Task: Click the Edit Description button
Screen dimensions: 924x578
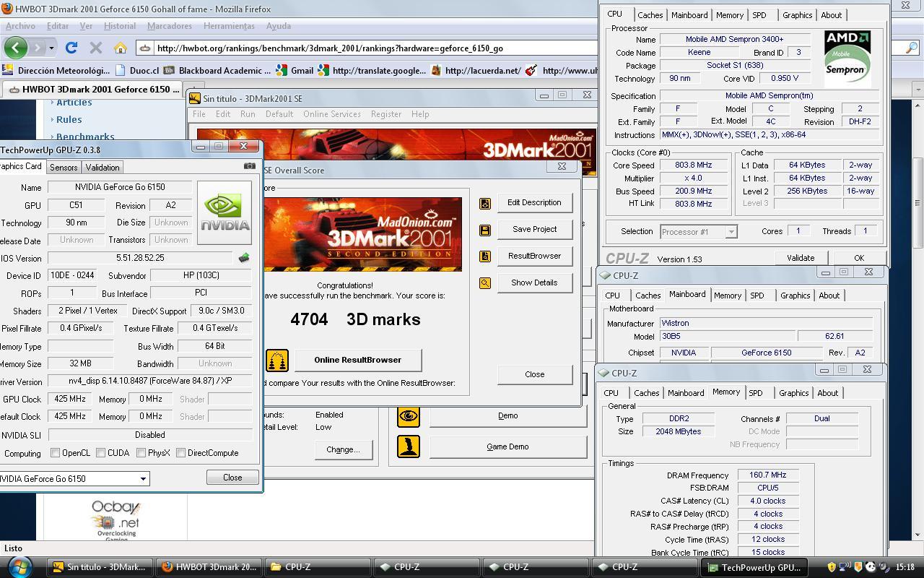Action: (x=534, y=202)
